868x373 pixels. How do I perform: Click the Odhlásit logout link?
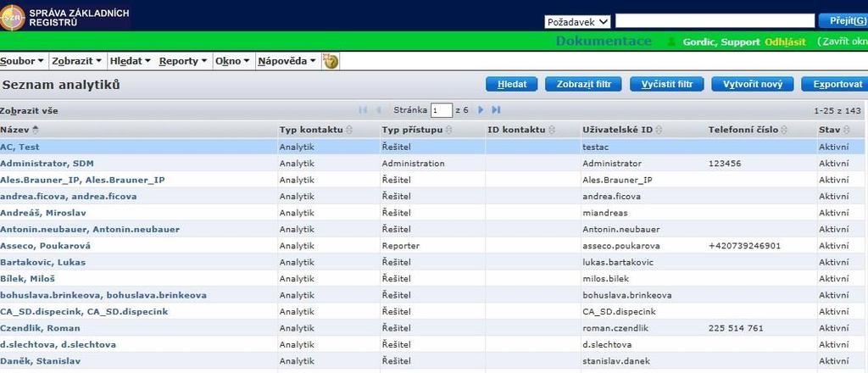(785, 42)
